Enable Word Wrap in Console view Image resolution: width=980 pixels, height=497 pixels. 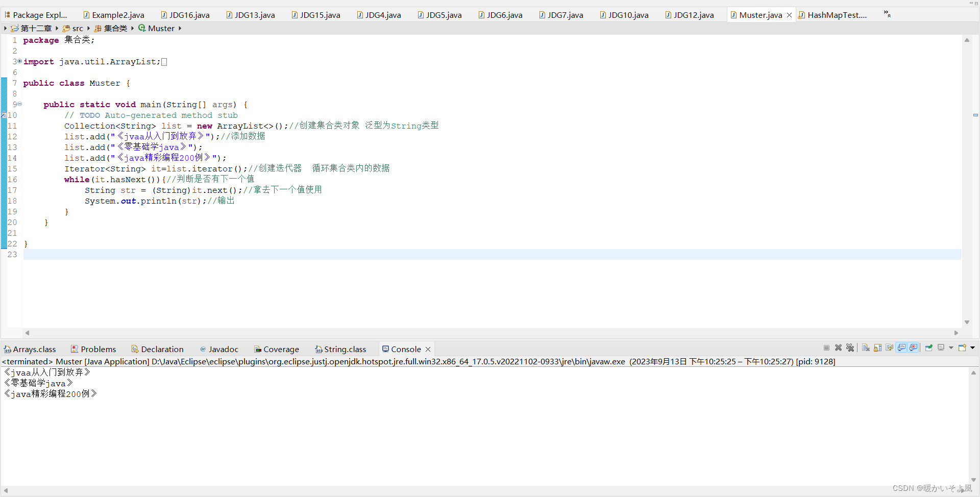(890, 347)
